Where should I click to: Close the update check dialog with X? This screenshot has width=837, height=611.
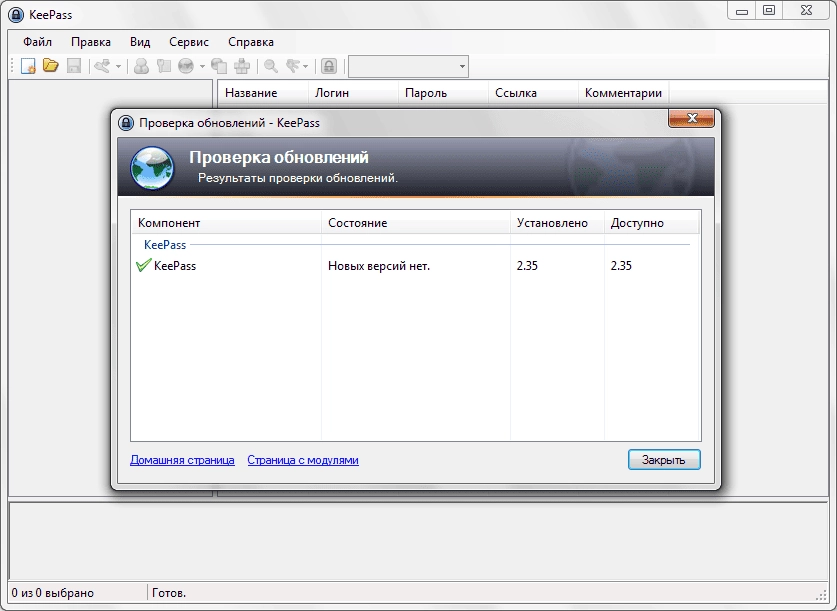691,118
